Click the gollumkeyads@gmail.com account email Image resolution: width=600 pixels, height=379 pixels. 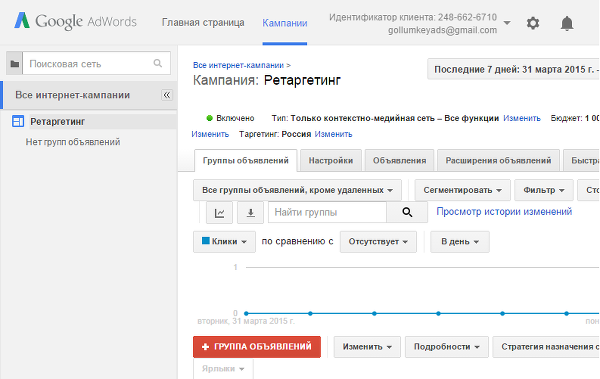(x=442, y=30)
